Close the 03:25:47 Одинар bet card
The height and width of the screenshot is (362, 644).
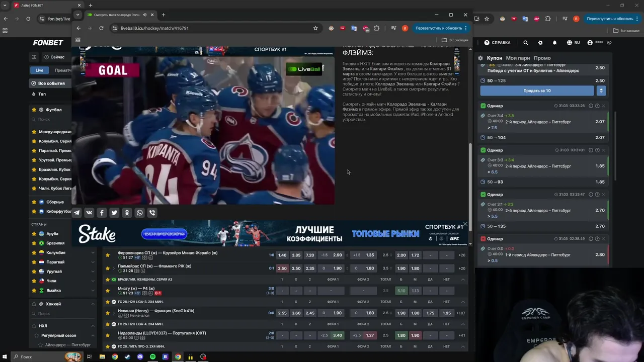[603, 194]
